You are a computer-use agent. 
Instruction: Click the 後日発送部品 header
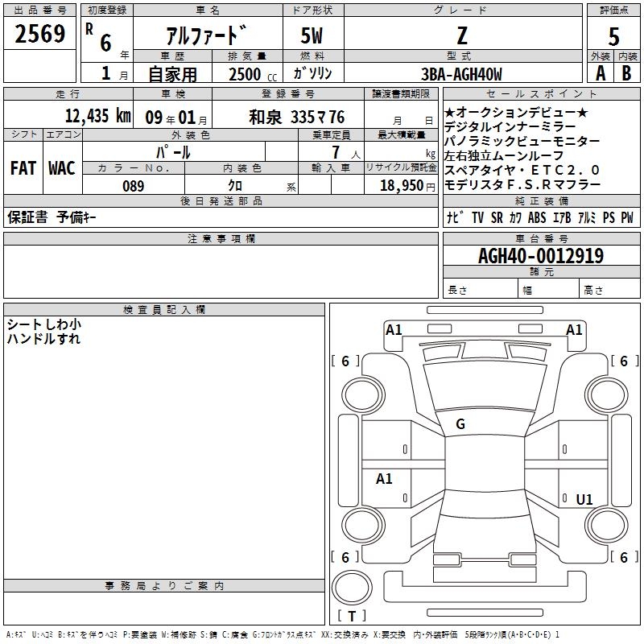point(221,200)
